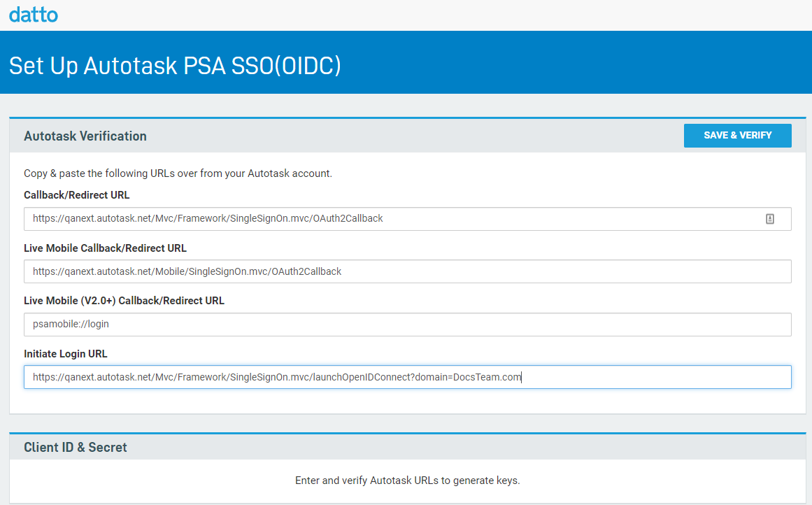Click the 'Initiate Login URL' label

(x=65, y=354)
